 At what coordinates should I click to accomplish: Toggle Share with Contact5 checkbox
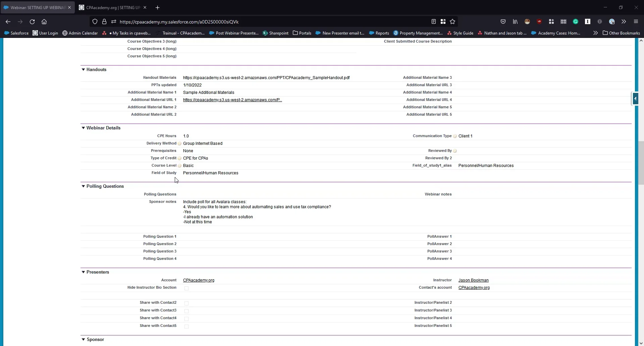(186, 327)
